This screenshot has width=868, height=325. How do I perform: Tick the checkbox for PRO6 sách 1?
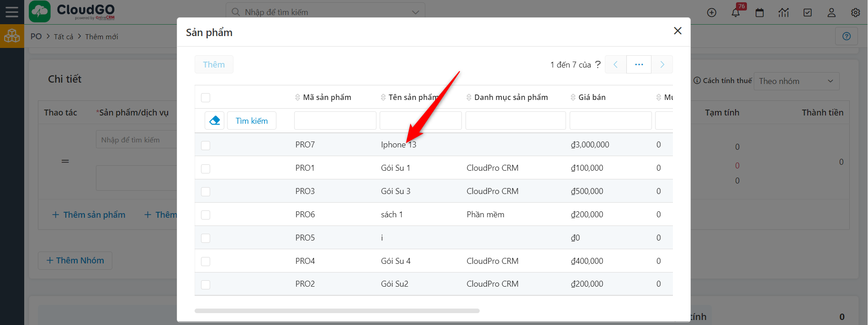click(x=206, y=215)
